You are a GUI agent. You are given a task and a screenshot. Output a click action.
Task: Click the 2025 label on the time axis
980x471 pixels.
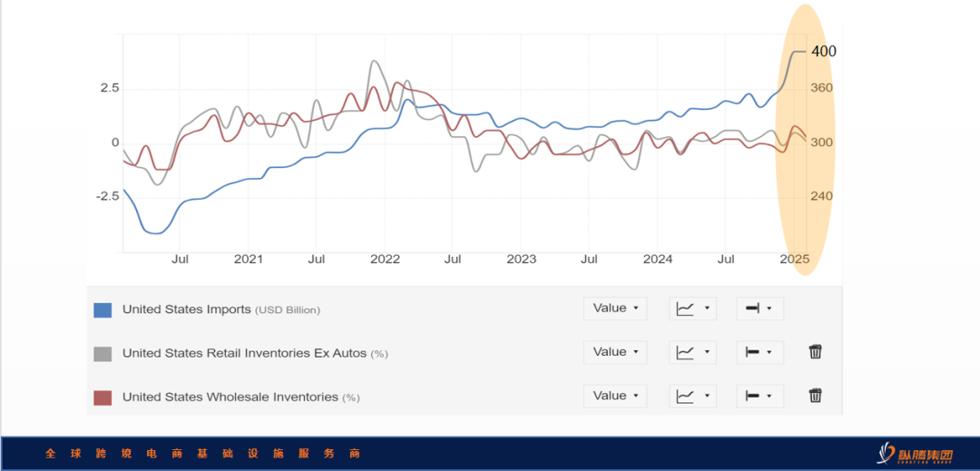coord(794,260)
